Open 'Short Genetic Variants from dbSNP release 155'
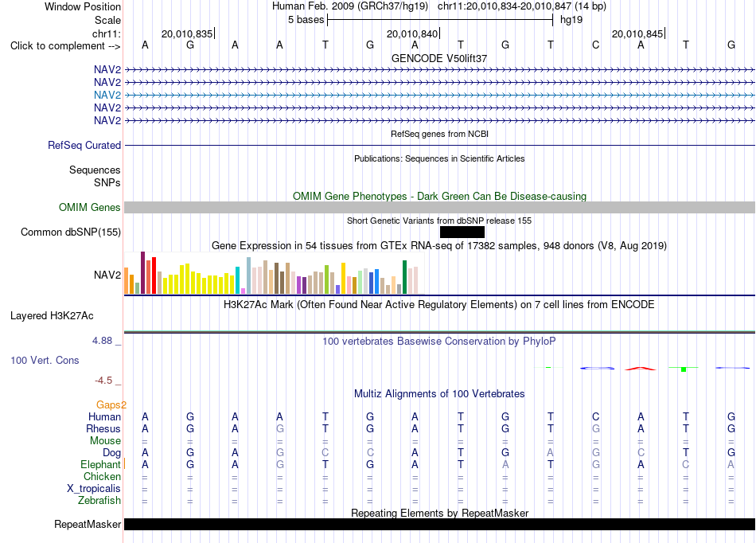Screen dimensions: 756x543 [439, 221]
